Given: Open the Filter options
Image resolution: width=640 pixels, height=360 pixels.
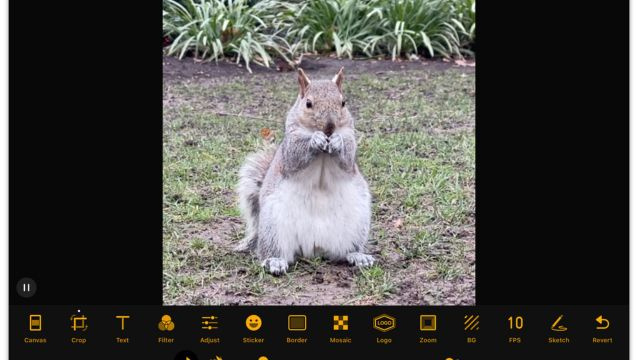Looking at the screenshot, I should [166, 328].
